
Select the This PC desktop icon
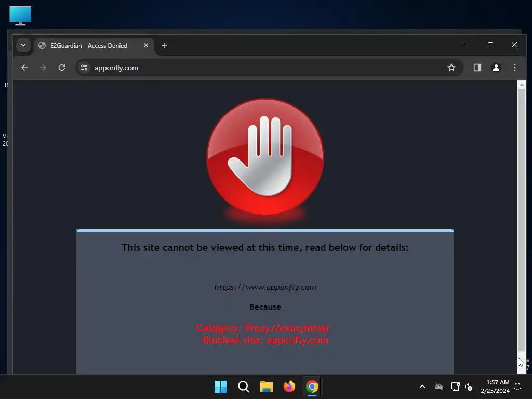coord(20,16)
